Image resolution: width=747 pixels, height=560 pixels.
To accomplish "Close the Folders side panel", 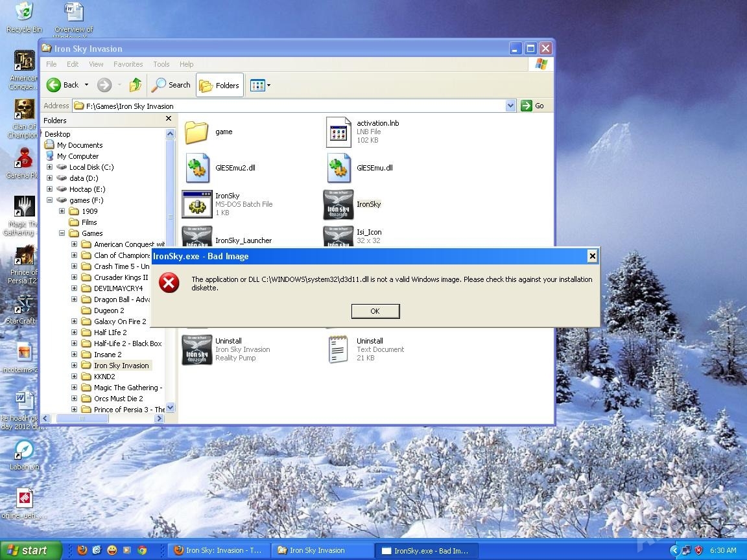I will (x=169, y=119).
